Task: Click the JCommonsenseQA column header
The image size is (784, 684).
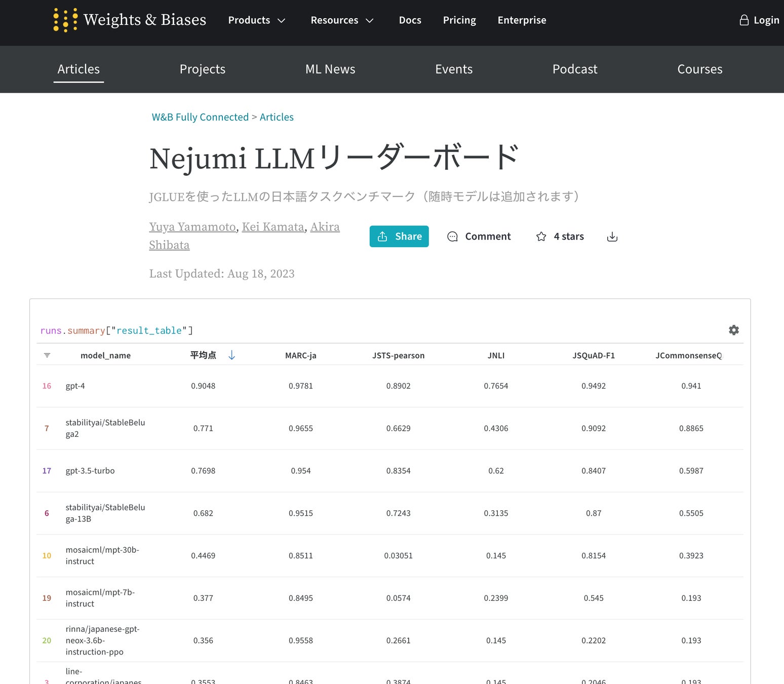Action: 689,356
